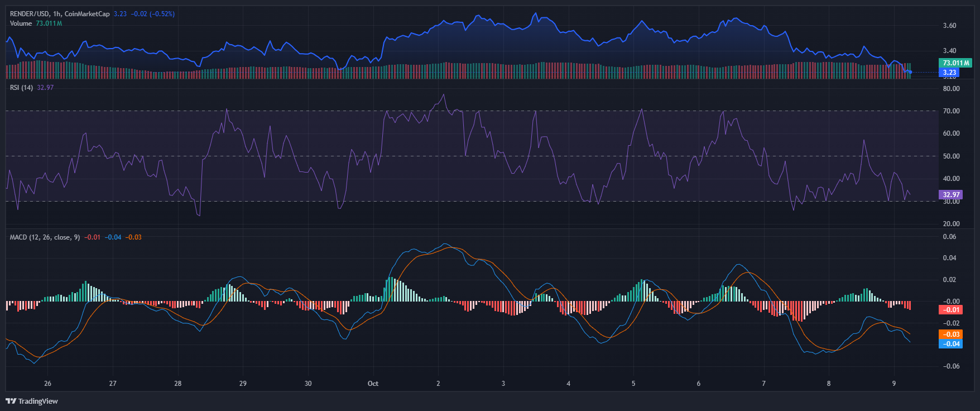The height and width of the screenshot is (411, 980).
Task: Click the 3.60 price scale label
Action: click(x=949, y=26)
